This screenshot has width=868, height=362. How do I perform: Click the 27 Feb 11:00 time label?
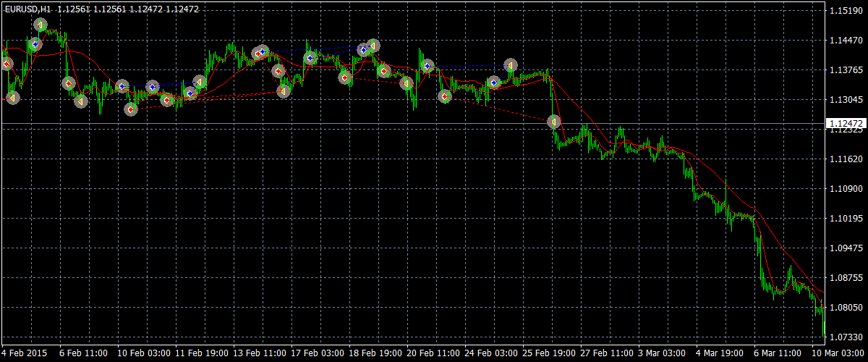pyautogui.click(x=607, y=353)
